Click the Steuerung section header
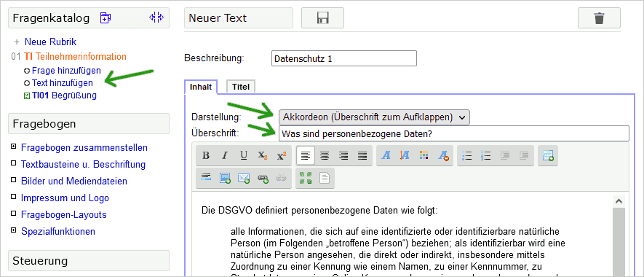The image size is (644, 277). [89, 260]
